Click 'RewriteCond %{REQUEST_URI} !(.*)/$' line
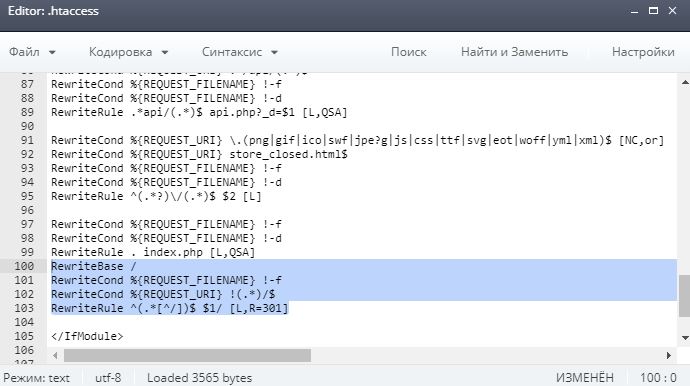The height and width of the screenshot is (386, 690). (x=163, y=294)
